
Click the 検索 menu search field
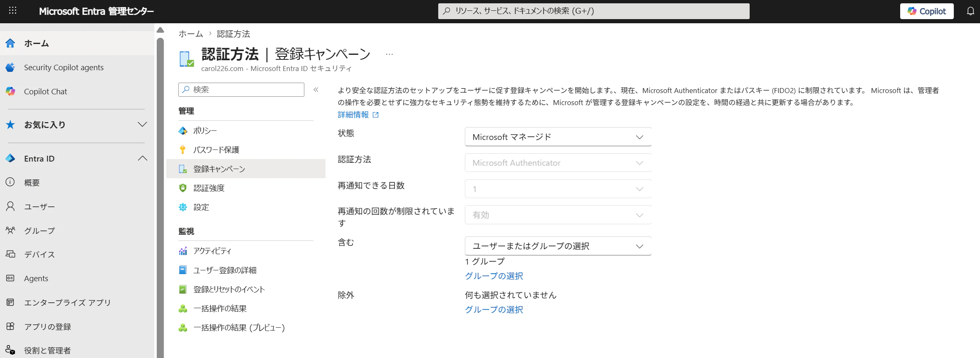[241, 90]
